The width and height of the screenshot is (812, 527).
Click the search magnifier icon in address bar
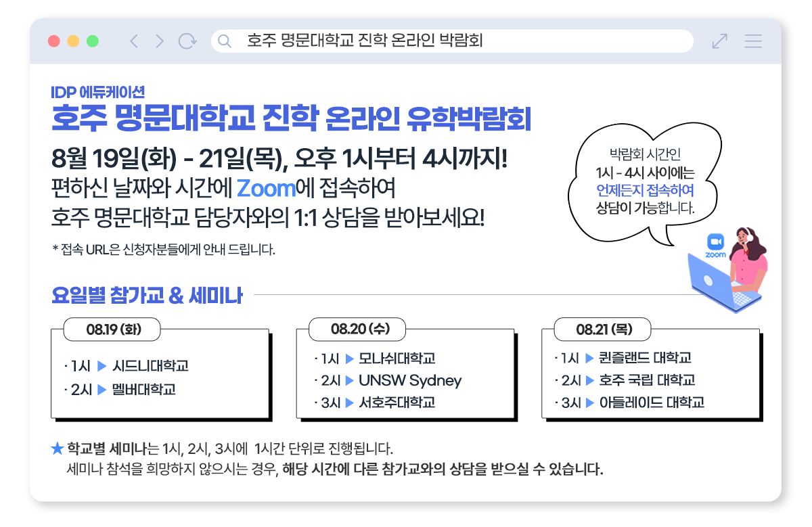tap(225, 42)
